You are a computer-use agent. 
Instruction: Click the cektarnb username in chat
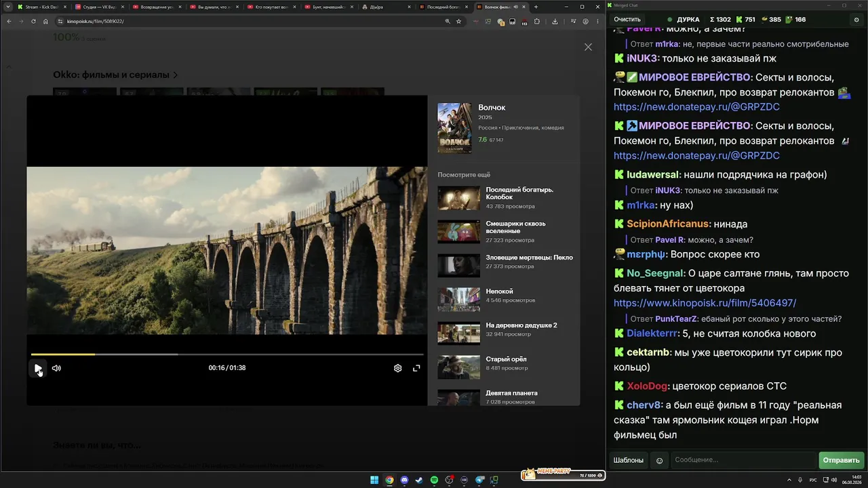pyautogui.click(x=648, y=352)
